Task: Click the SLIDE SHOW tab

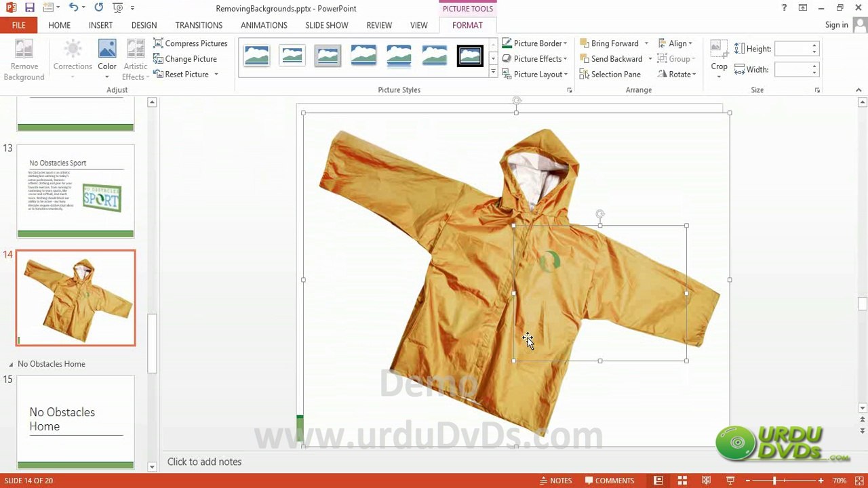Action: (x=327, y=25)
